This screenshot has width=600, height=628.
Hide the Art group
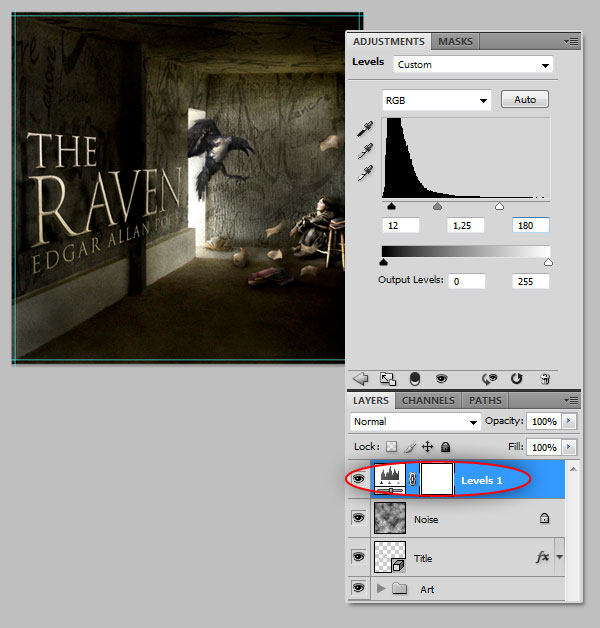point(358,588)
